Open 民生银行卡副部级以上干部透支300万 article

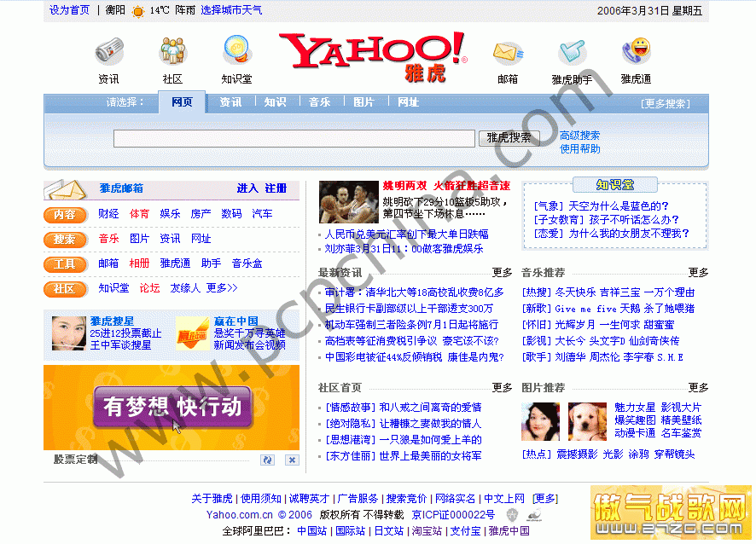coord(409,309)
